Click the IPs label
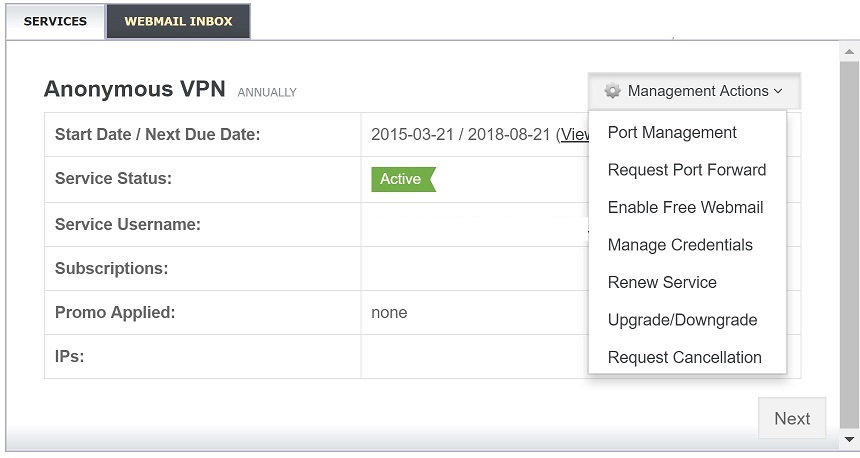Viewport: 860px width, 458px height. click(70, 357)
